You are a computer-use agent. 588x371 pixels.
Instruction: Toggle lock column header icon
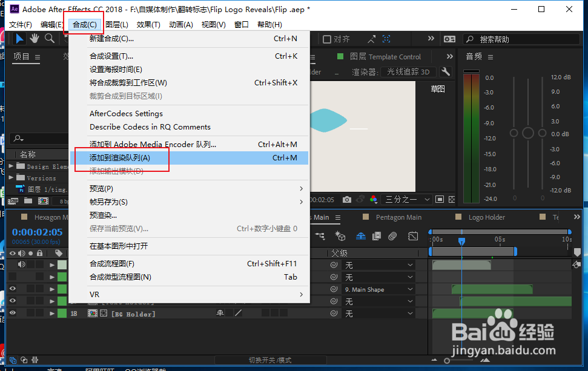[39, 253]
